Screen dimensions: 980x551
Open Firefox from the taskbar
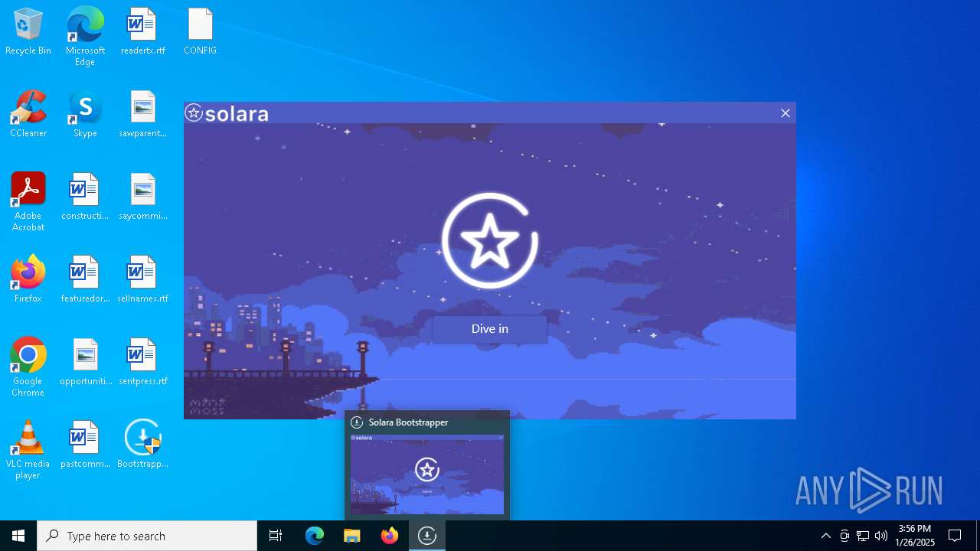[x=390, y=536]
